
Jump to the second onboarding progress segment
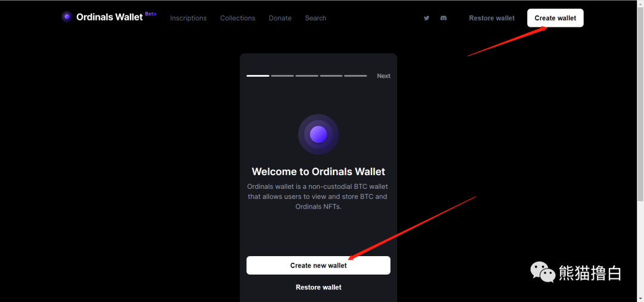pos(283,76)
